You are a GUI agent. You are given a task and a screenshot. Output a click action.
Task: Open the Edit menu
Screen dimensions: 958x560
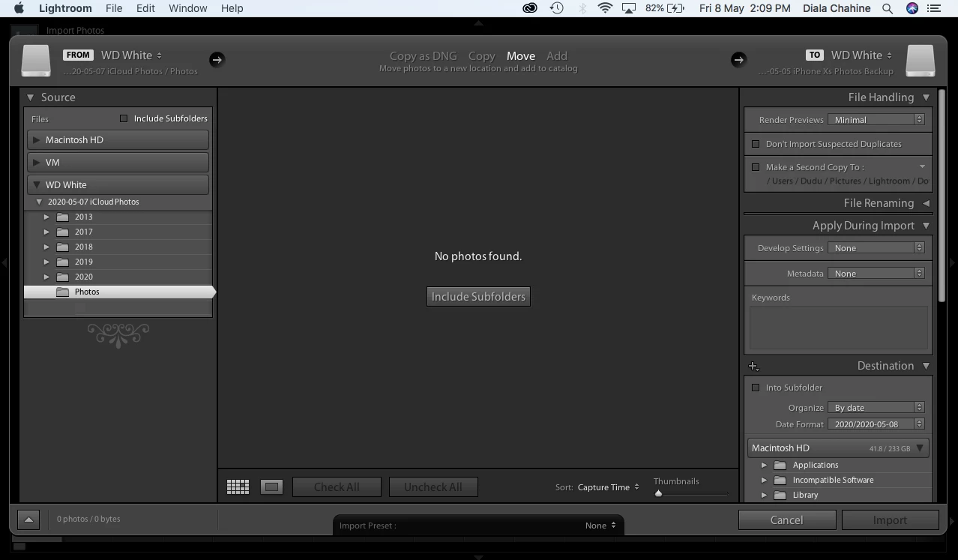tap(145, 8)
